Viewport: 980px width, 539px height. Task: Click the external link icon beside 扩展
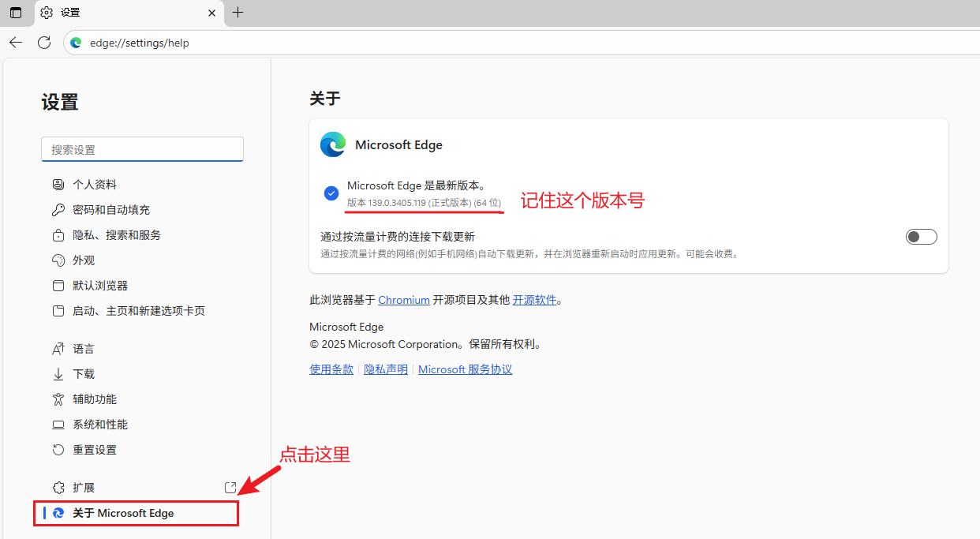(x=230, y=488)
